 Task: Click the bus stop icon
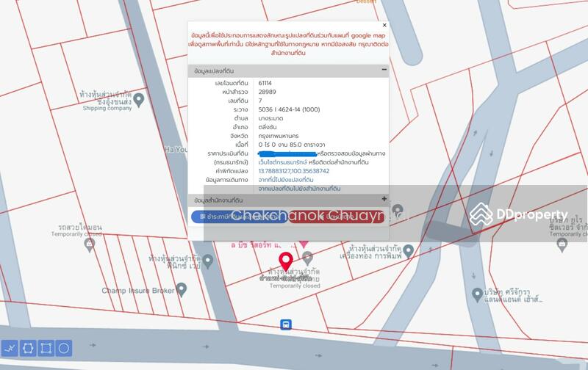click(x=285, y=324)
